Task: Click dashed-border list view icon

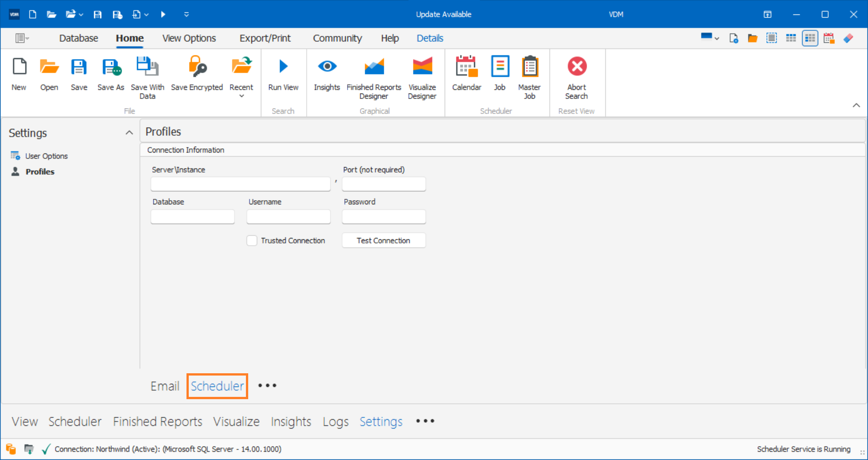Action: point(772,38)
